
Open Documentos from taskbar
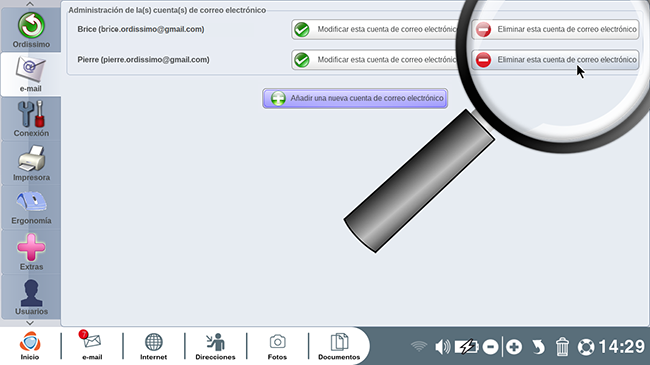(x=339, y=346)
